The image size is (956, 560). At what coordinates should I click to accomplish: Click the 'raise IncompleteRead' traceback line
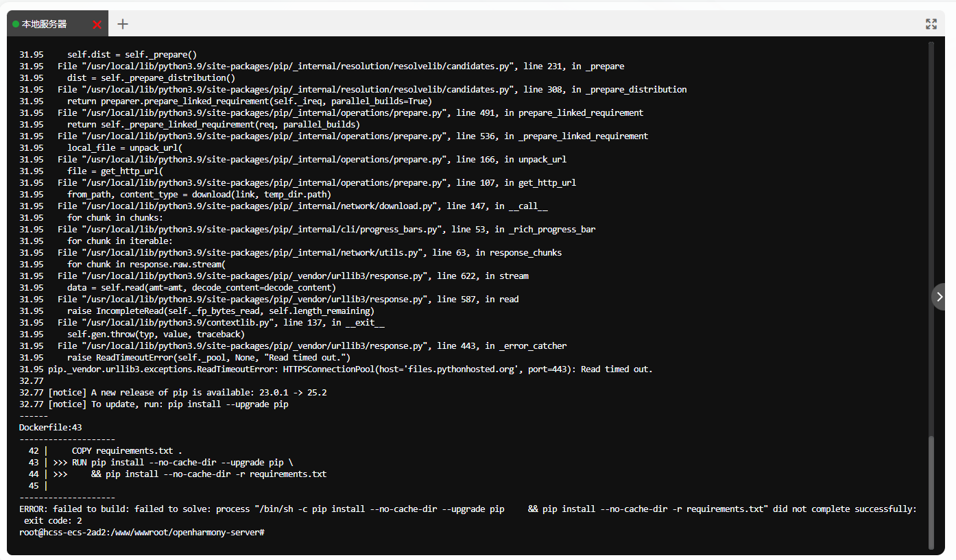[220, 311]
